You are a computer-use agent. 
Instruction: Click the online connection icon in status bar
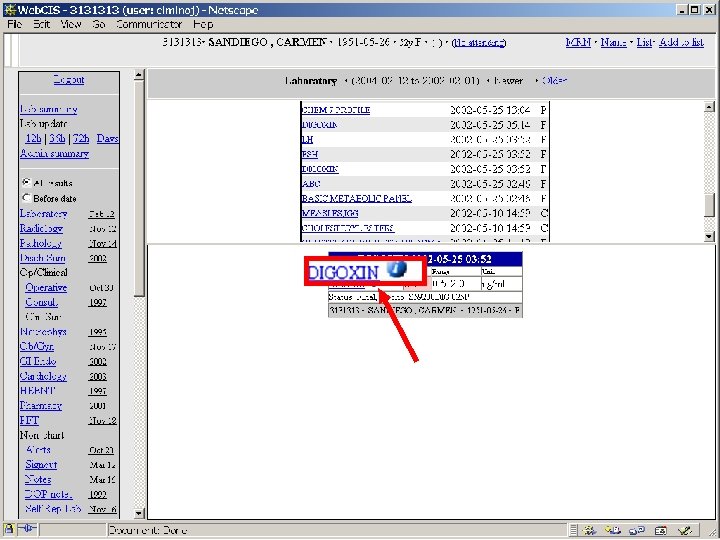tap(28, 530)
